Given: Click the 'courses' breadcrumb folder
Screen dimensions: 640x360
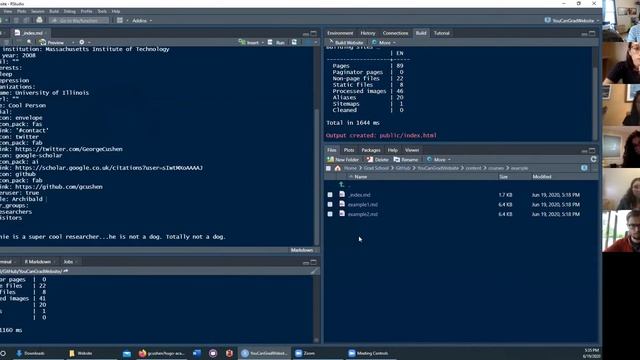Looking at the screenshot, I should coord(496,168).
